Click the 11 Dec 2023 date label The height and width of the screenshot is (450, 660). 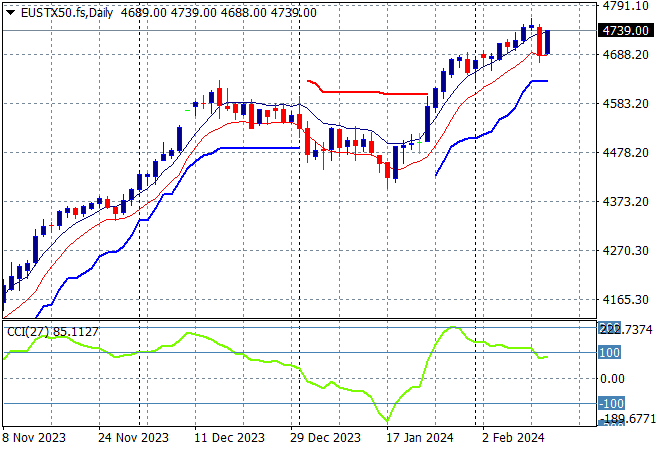[230, 437]
